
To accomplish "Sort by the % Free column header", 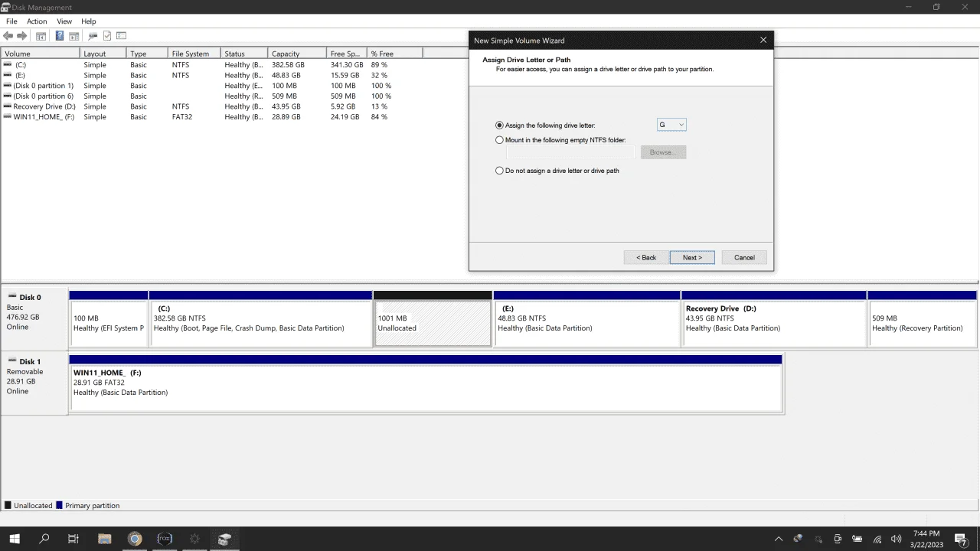I will pos(394,54).
